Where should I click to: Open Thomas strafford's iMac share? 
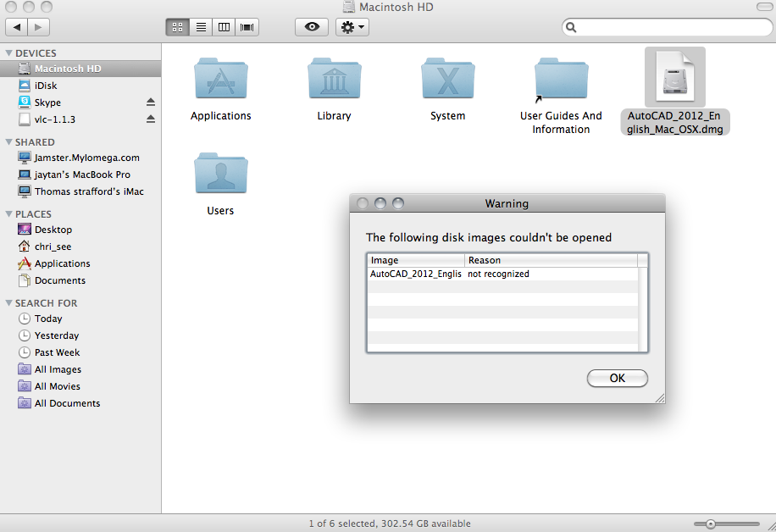tap(80, 191)
